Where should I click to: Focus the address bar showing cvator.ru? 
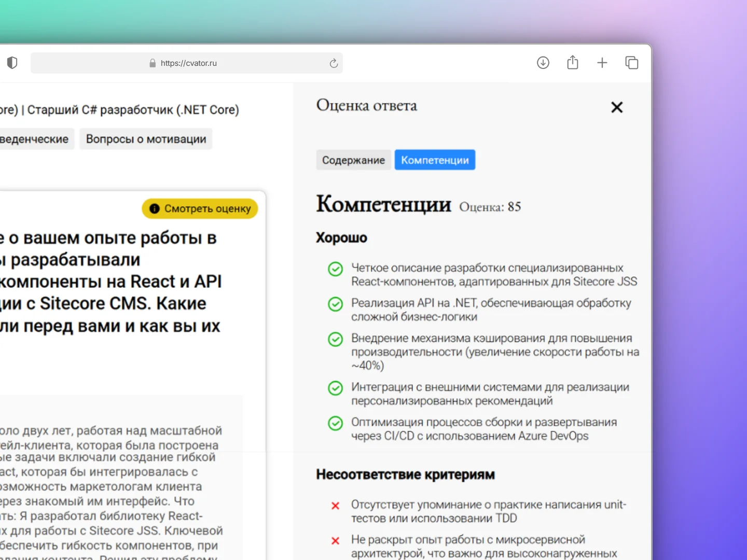pos(187,63)
